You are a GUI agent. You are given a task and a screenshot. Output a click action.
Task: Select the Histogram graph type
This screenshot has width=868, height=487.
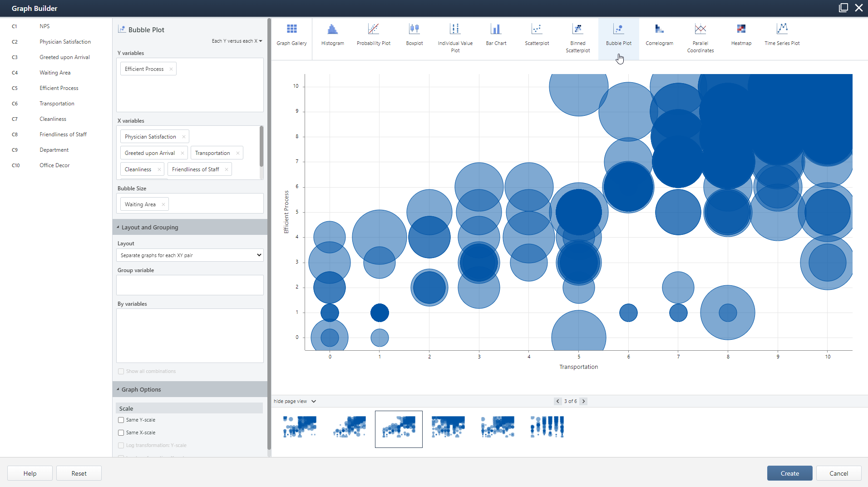(x=332, y=35)
